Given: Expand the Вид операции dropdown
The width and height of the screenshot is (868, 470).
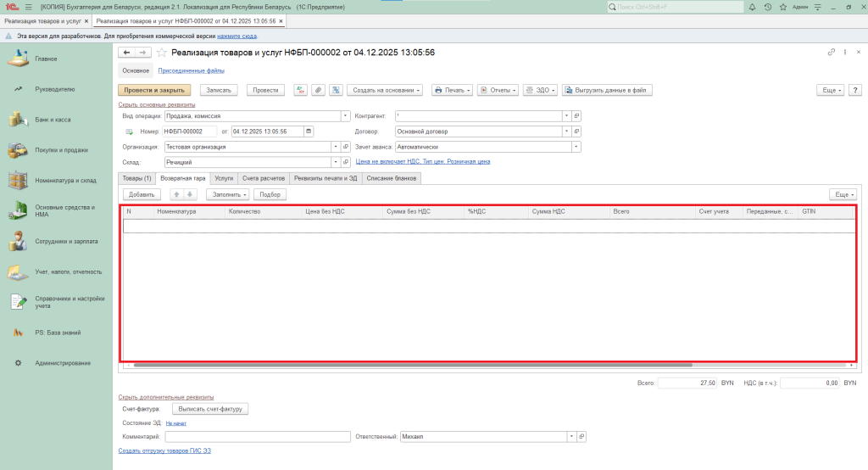Looking at the screenshot, I should coord(345,116).
